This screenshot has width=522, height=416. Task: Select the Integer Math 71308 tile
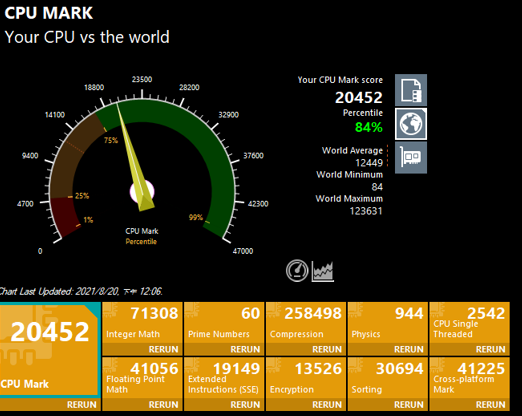point(142,323)
